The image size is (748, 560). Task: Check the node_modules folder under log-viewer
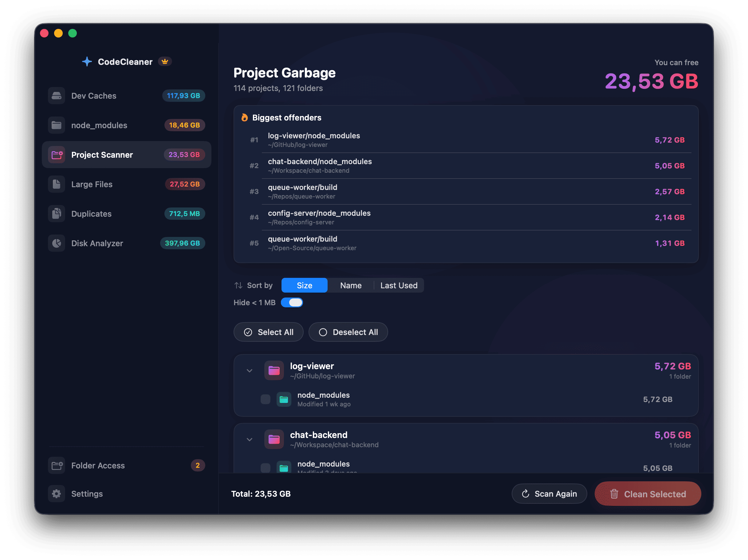click(x=266, y=399)
